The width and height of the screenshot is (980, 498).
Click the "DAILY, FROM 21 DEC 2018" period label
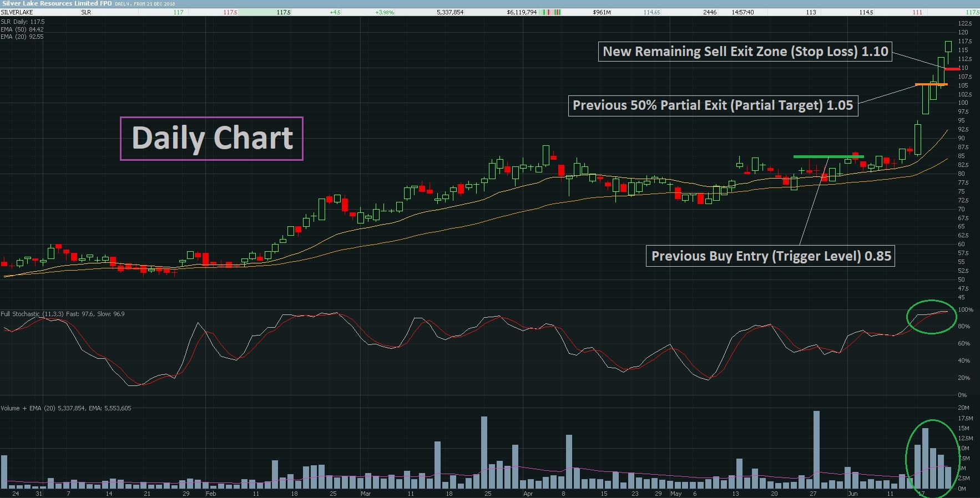click(x=145, y=4)
